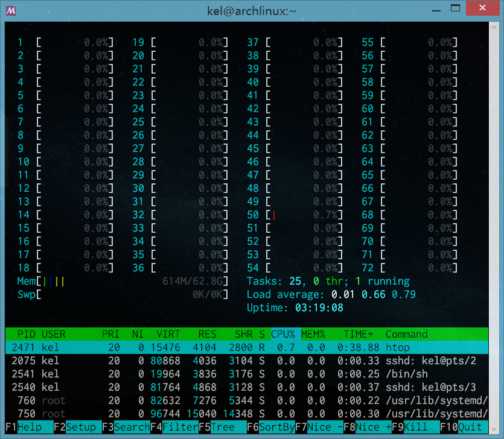Click the vertical scrollbar track
Viewport: 504px width, 439px height.
[494, 228]
